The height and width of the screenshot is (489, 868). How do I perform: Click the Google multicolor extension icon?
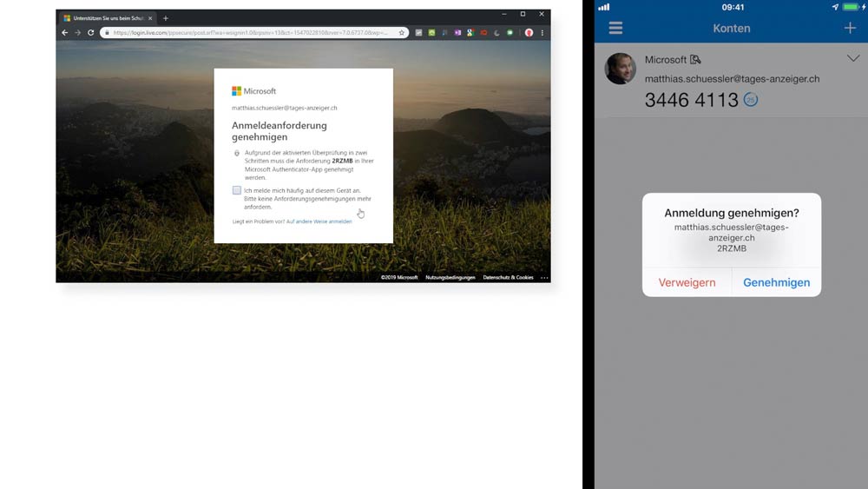[470, 33]
